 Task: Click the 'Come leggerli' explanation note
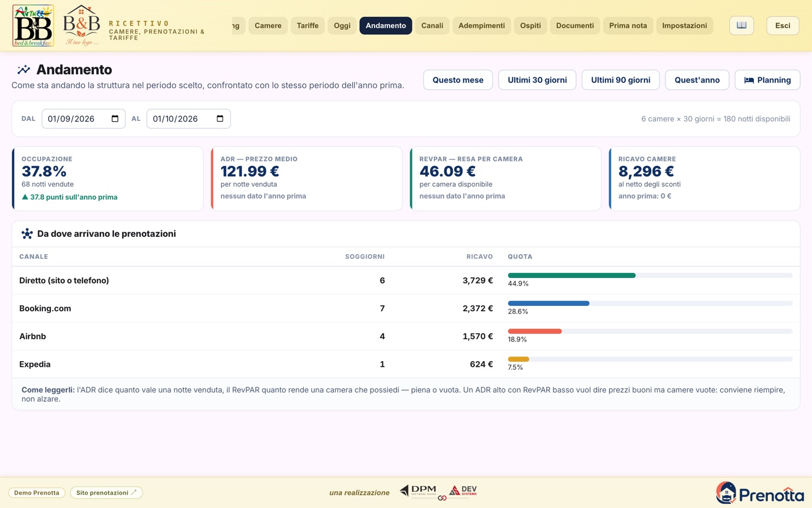[x=406, y=394]
